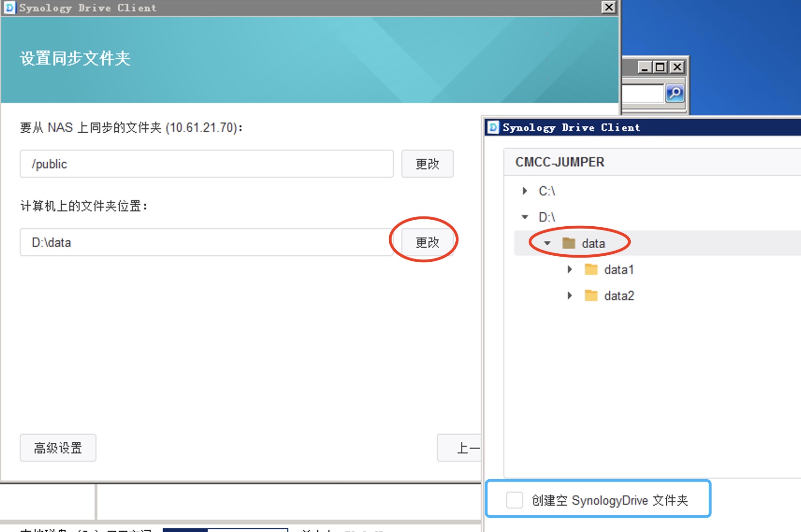Click search input in background window
Image resolution: width=801 pixels, height=532 pixels.
pyautogui.click(x=643, y=93)
